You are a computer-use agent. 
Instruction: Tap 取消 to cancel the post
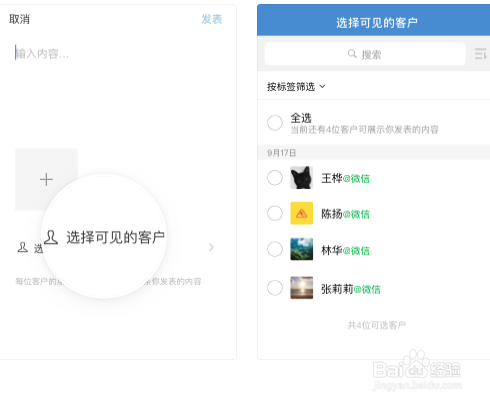(19, 19)
